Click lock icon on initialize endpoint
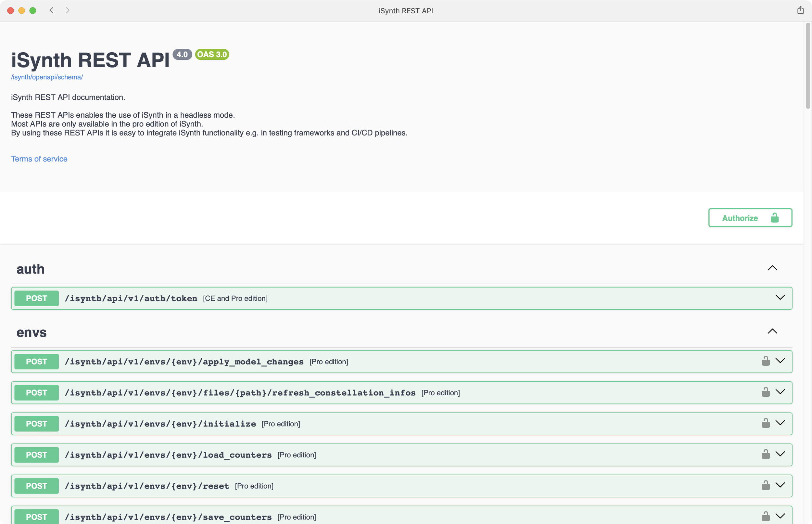 click(x=766, y=423)
